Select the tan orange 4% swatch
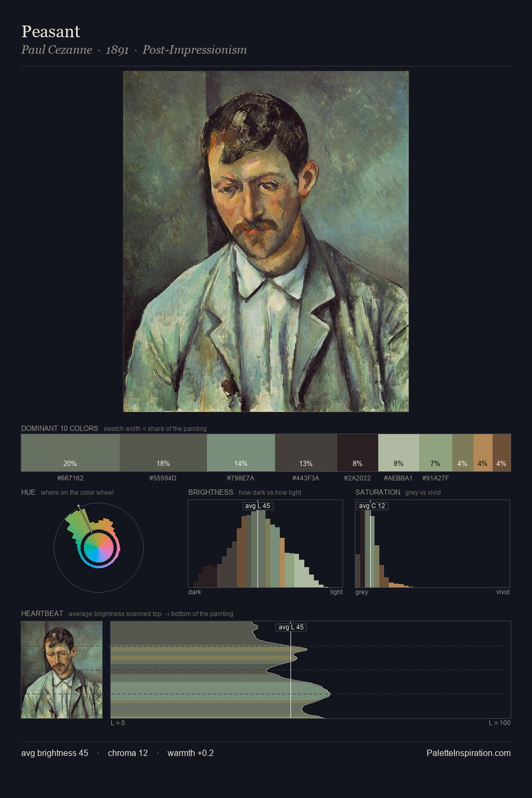This screenshot has width=532, height=798. [483, 453]
